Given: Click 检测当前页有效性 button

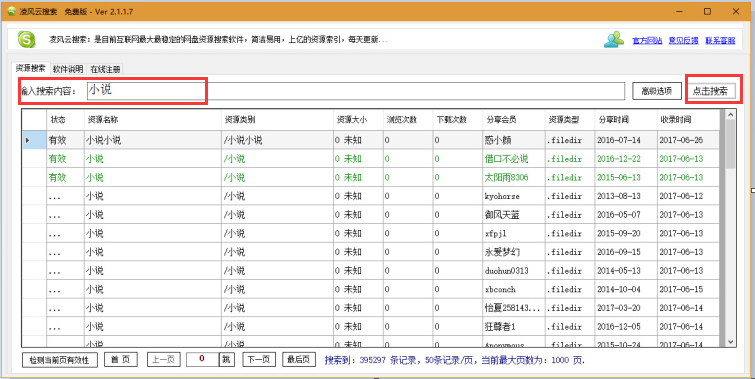Looking at the screenshot, I should [x=59, y=360].
